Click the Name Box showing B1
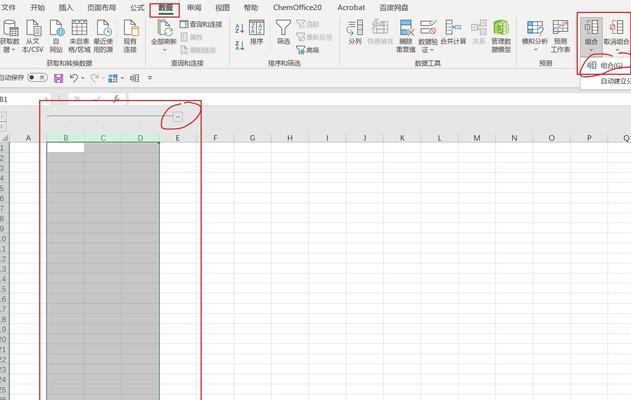The image size is (631, 400). click(24, 99)
